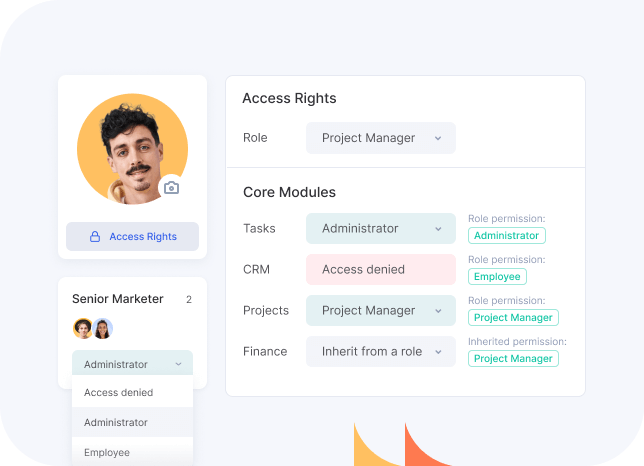The image size is (644, 466).
Task: Open the Access Rights button
Action: point(132,237)
